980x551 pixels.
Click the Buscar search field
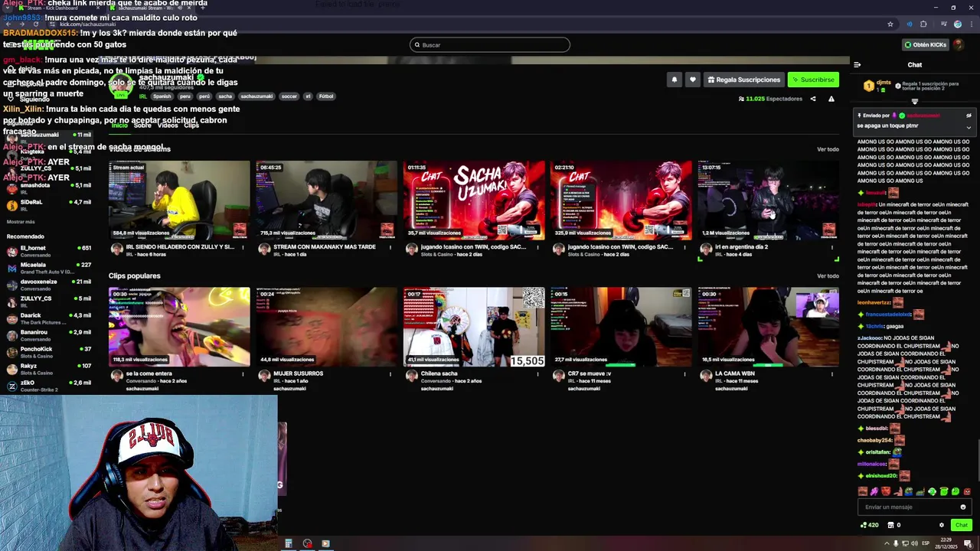[x=490, y=45]
